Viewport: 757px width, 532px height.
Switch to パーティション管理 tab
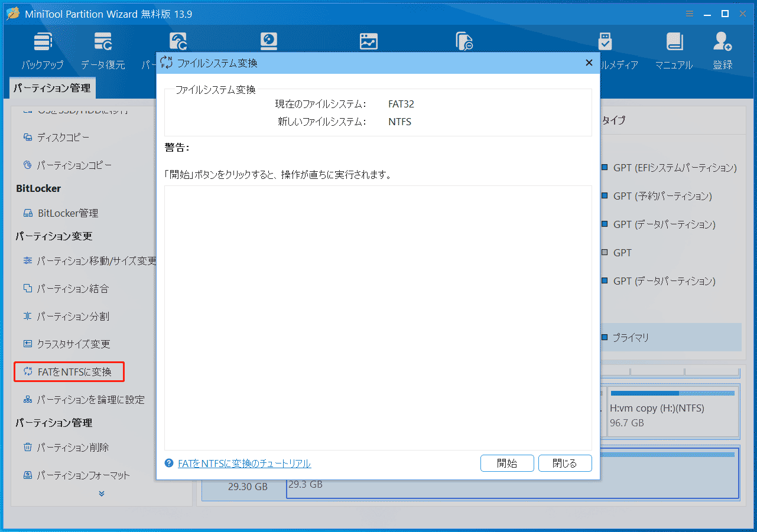[52, 89]
